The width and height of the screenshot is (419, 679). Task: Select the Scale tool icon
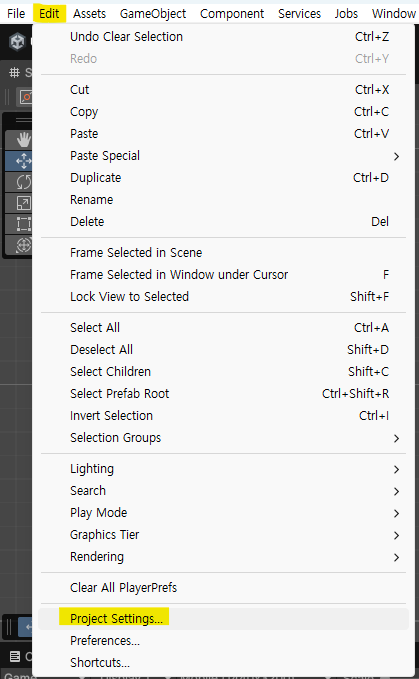point(23,203)
